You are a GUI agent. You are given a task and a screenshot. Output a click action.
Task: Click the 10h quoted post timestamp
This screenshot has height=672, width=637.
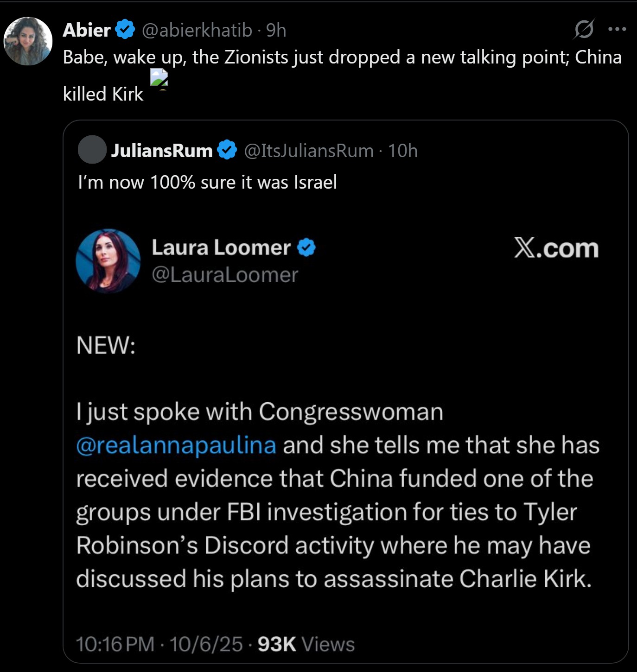(x=403, y=151)
